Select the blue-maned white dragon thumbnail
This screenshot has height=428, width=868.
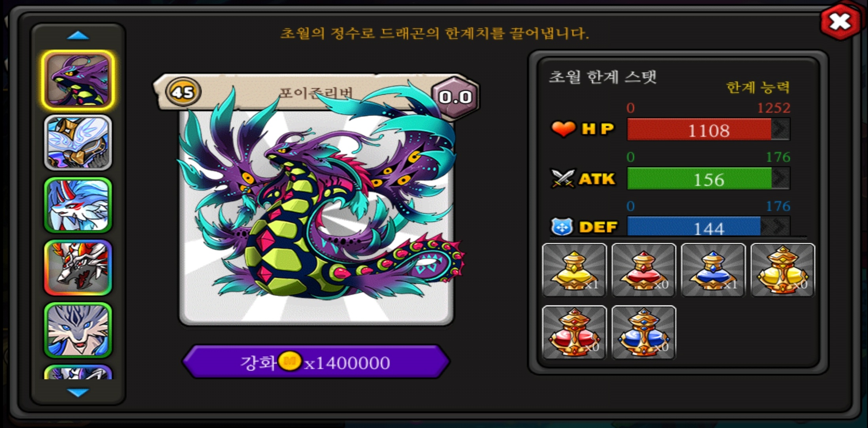78,205
